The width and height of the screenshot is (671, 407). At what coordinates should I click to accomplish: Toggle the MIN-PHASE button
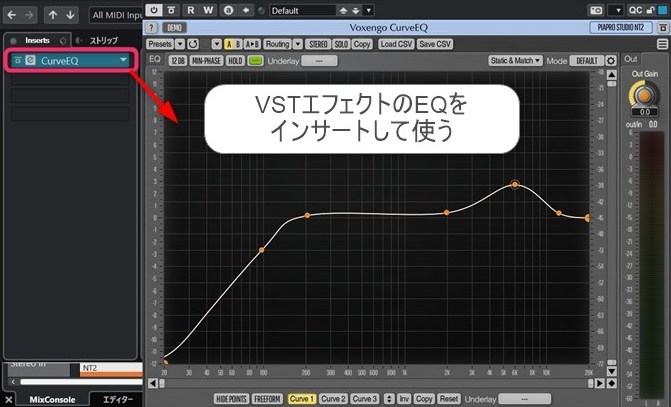[206, 61]
